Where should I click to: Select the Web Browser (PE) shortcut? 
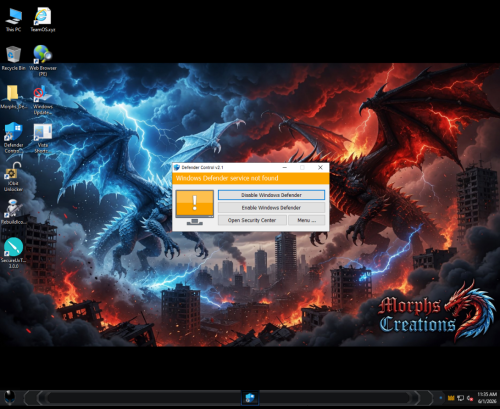[43, 61]
